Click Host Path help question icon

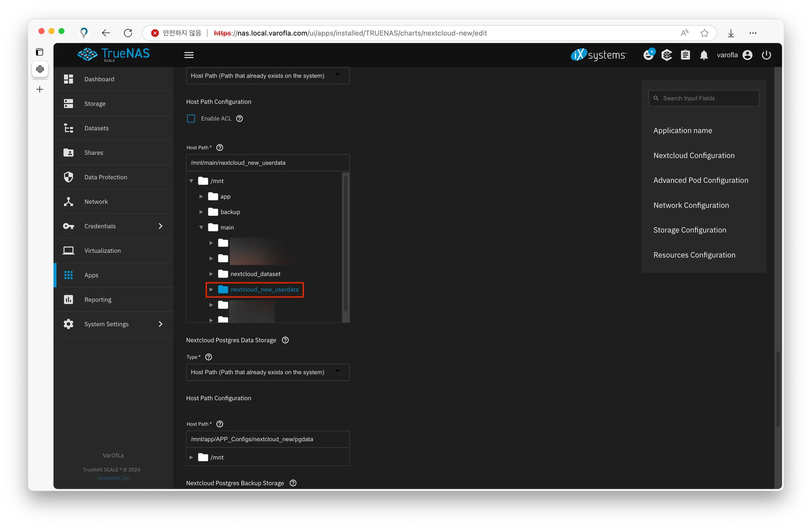(x=220, y=147)
